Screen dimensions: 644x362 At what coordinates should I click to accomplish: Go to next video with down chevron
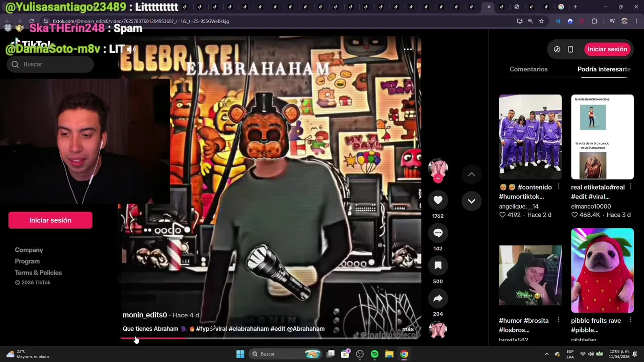point(471,201)
